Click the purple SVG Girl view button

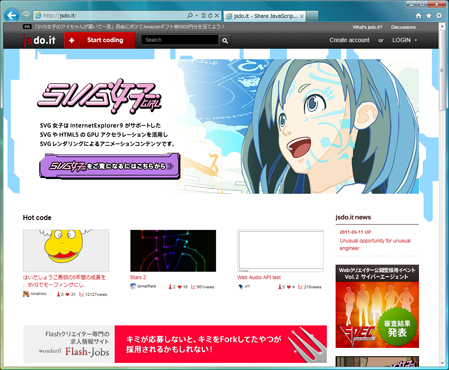[x=110, y=166]
